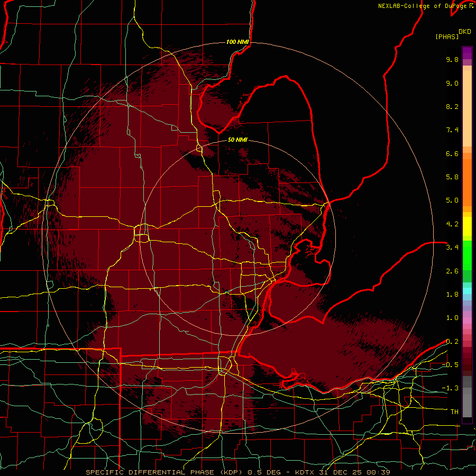The height and width of the screenshot is (476, 476).
Task: Click the 6.6 scale value
Action: click(452, 153)
